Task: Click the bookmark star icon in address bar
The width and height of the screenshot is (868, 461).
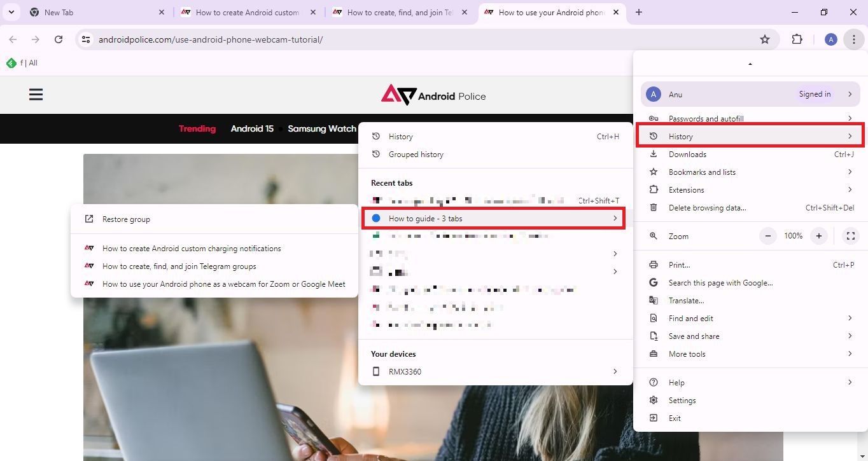Action: pos(765,39)
